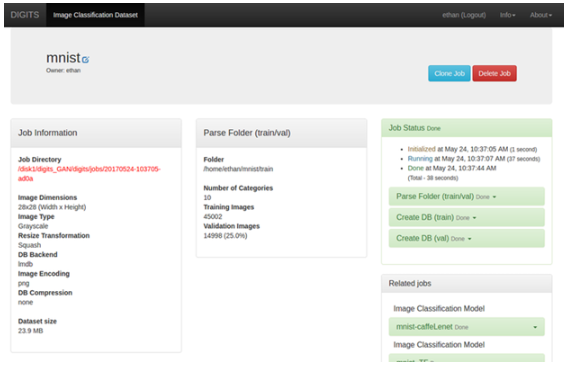
Task: Open the About dropdown menu
Action: [541, 15]
